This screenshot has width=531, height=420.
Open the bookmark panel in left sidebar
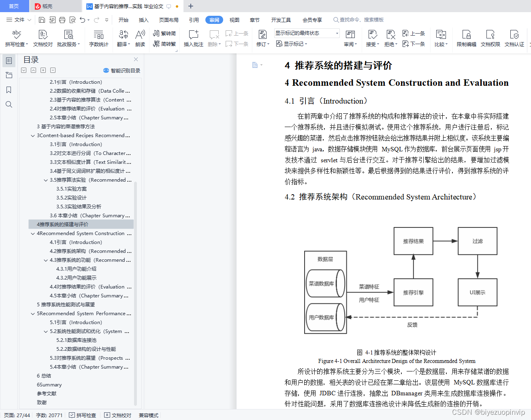tap(9, 90)
